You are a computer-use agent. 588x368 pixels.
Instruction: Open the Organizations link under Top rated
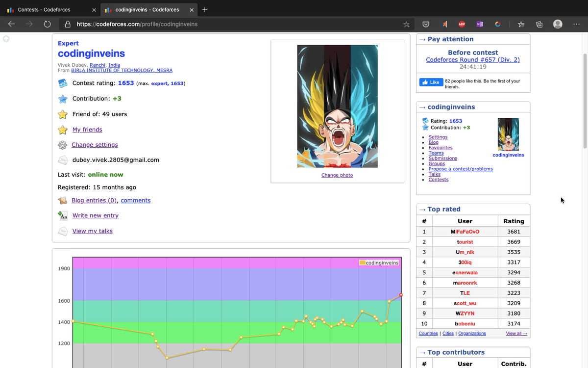[x=472, y=334]
